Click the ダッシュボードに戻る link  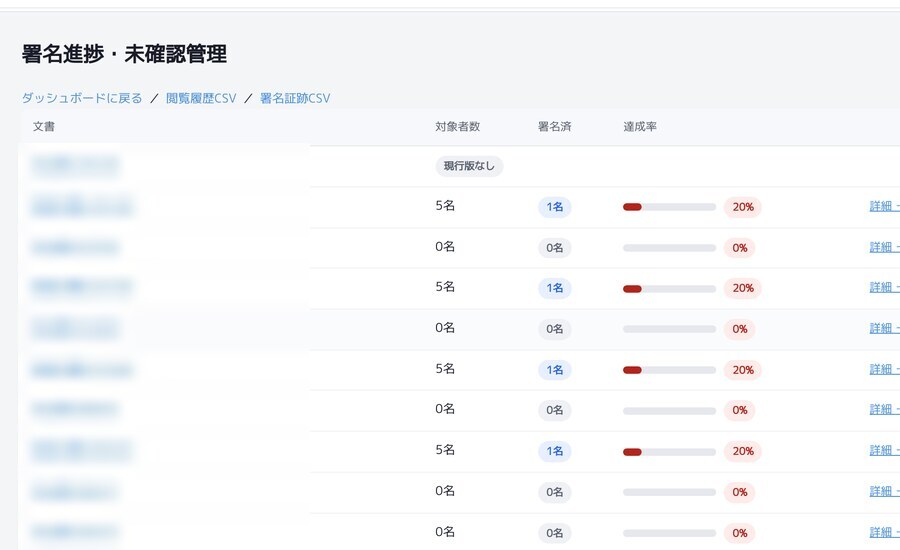coord(82,98)
